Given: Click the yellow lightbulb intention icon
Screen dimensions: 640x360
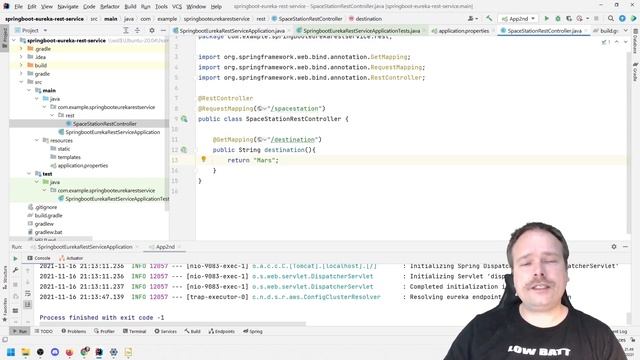Looking at the screenshot, I should click(203, 160).
